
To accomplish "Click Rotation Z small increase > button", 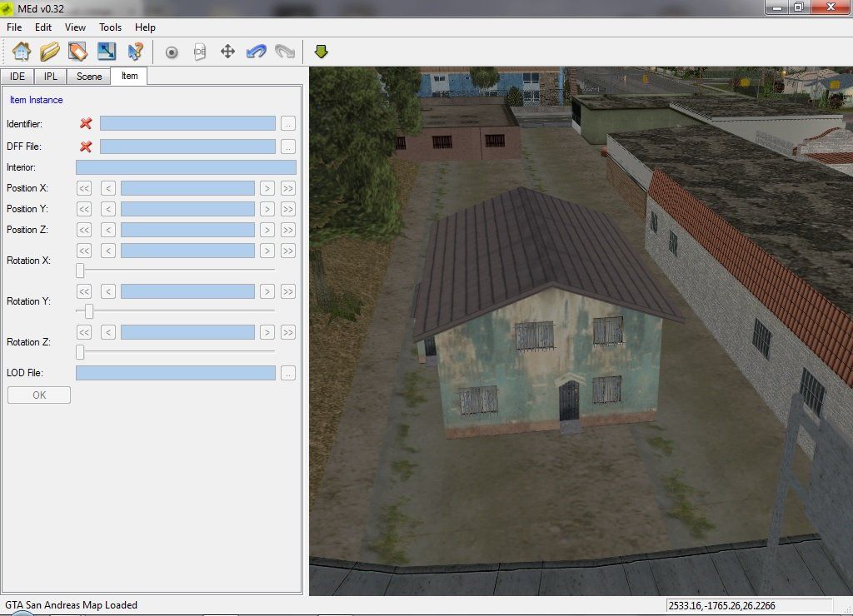I will 267,332.
